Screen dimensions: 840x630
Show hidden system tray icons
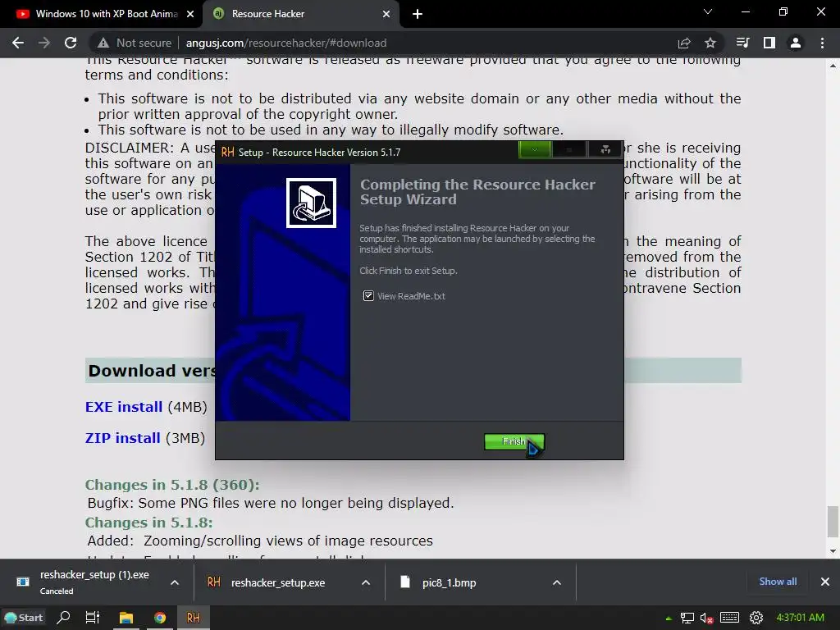click(669, 619)
